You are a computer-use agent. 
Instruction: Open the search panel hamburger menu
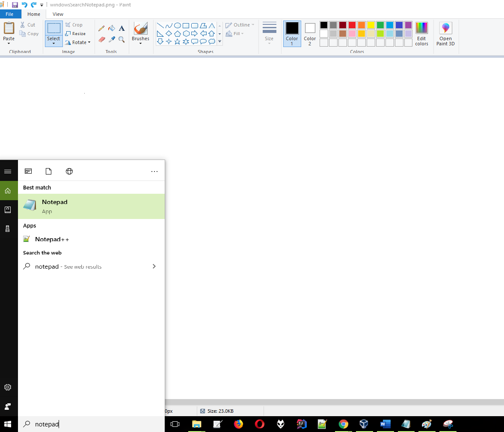(8, 172)
